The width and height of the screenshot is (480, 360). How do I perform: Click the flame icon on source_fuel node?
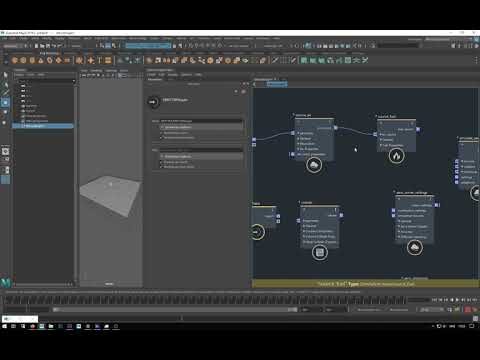point(396,156)
